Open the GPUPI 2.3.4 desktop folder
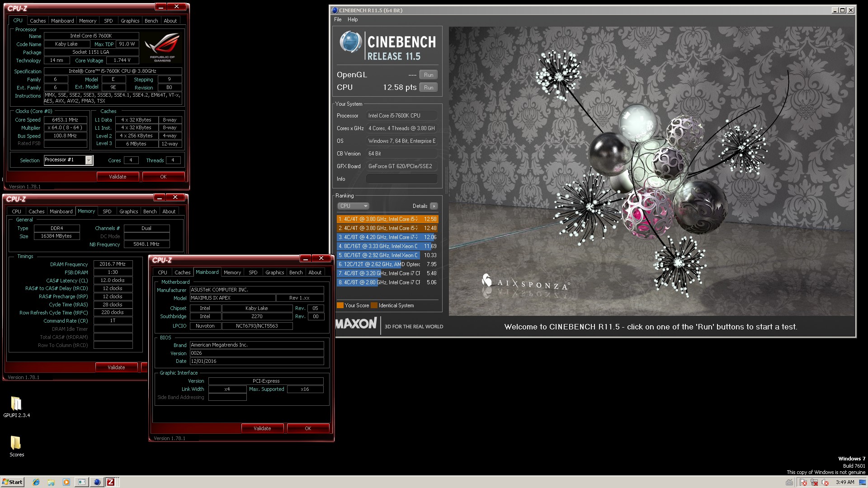The image size is (868, 488). pos(17,407)
